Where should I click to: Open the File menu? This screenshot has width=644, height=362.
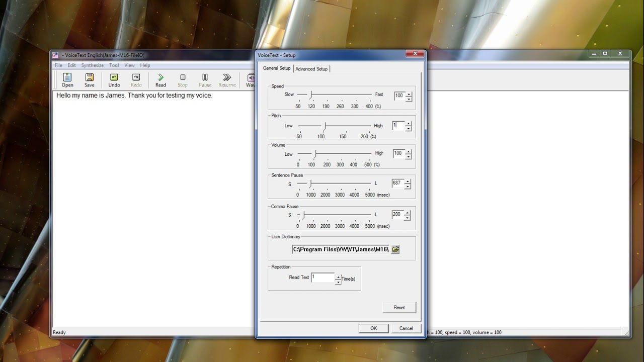pos(58,65)
